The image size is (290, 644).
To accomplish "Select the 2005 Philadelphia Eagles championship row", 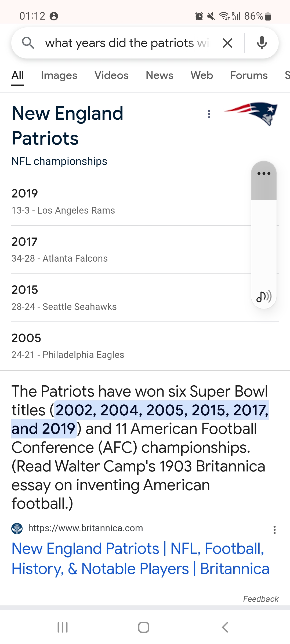I will 145,346.
